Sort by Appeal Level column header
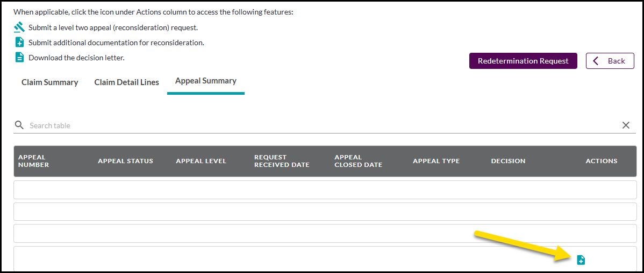 tap(201, 161)
